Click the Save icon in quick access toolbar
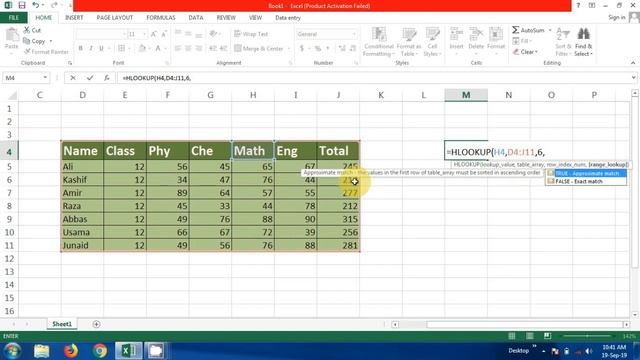Screen dimensions: 640x360 click(22, 5)
